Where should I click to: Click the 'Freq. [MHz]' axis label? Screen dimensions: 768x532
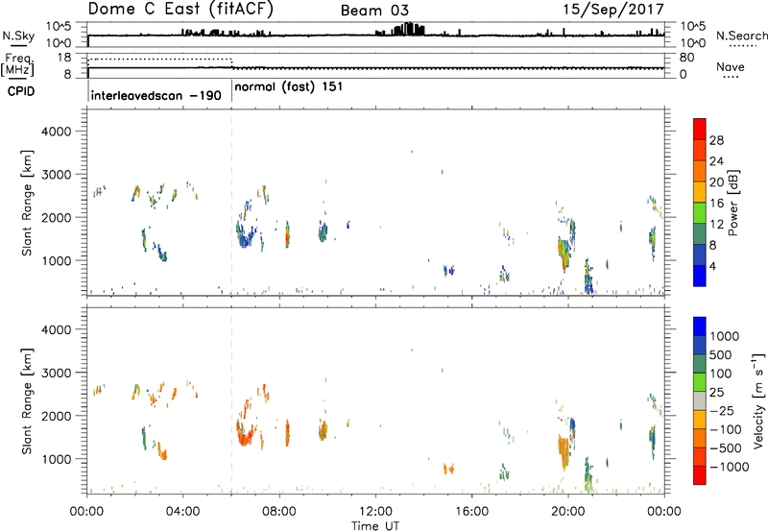coord(18,64)
